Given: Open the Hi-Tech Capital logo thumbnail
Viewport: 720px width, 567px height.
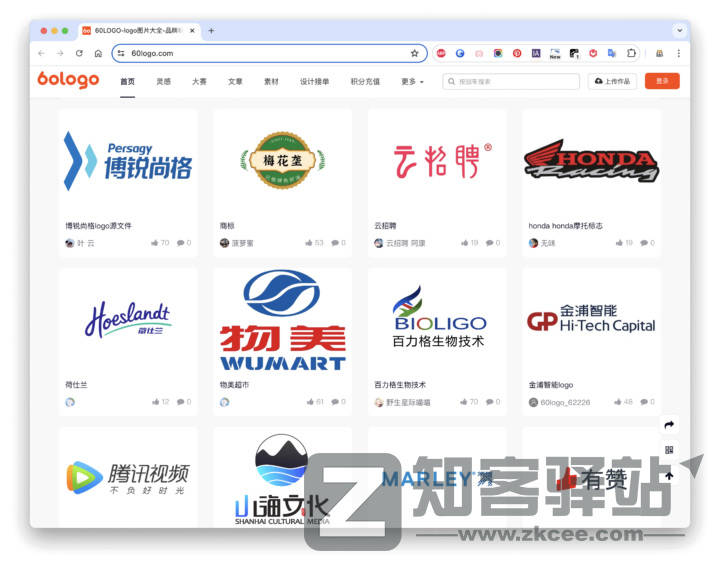Looking at the screenshot, I should 591,318.
